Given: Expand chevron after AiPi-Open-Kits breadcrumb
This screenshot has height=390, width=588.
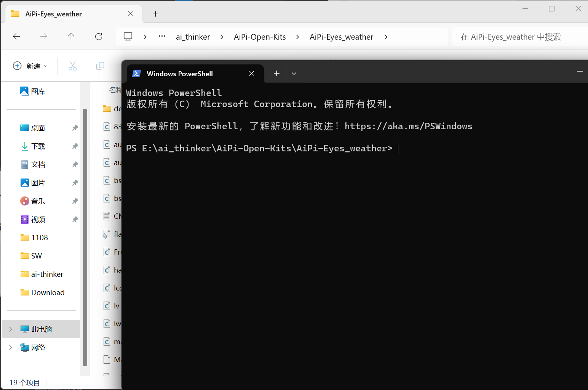Looking at the screenshot, I should pos(297,37).
